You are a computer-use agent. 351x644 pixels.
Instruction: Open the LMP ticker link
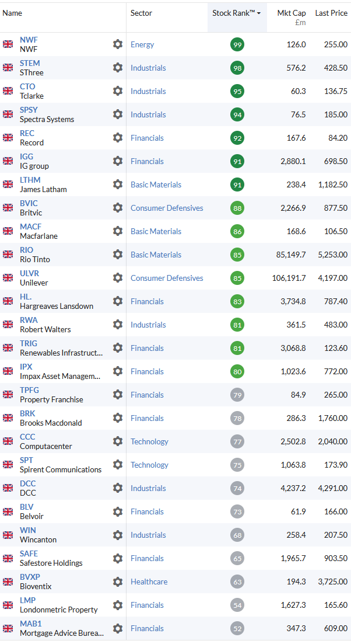click(x=28, y=600)
